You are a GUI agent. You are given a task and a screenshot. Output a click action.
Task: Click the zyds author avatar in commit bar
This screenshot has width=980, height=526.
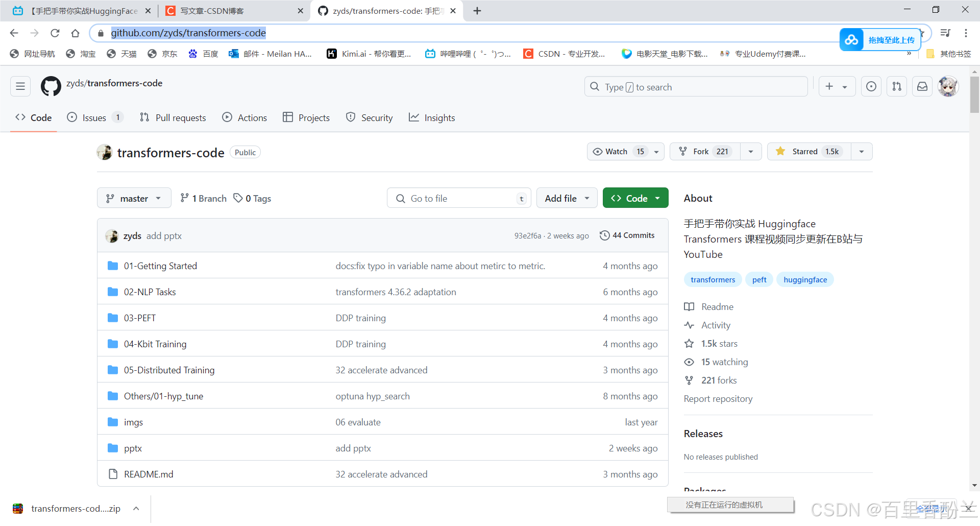pos(112,235)
